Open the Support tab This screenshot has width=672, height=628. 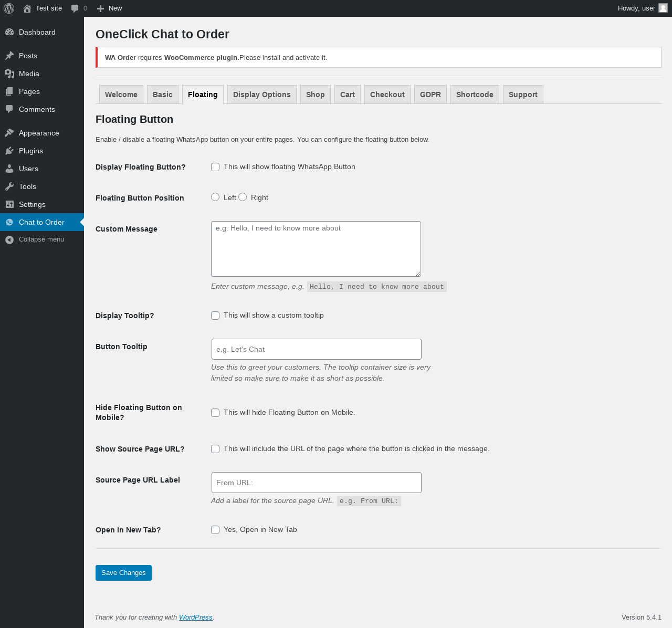(x=523, y=95)
